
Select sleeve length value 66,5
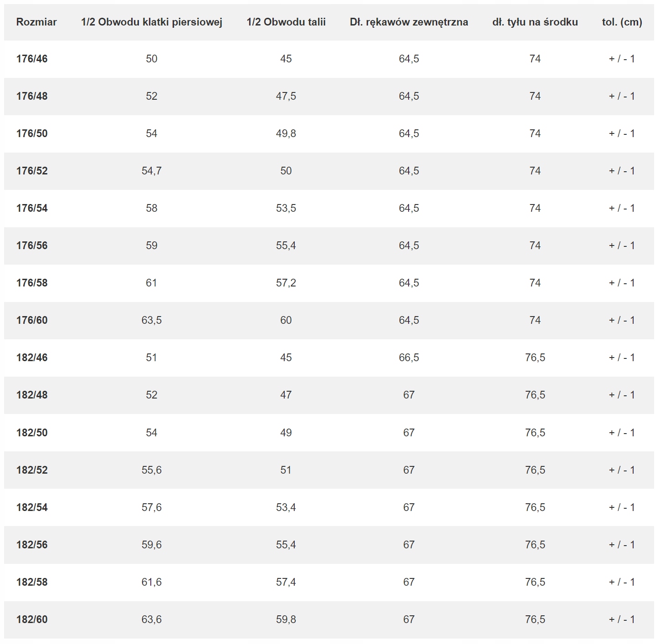(x=409, y=358)
